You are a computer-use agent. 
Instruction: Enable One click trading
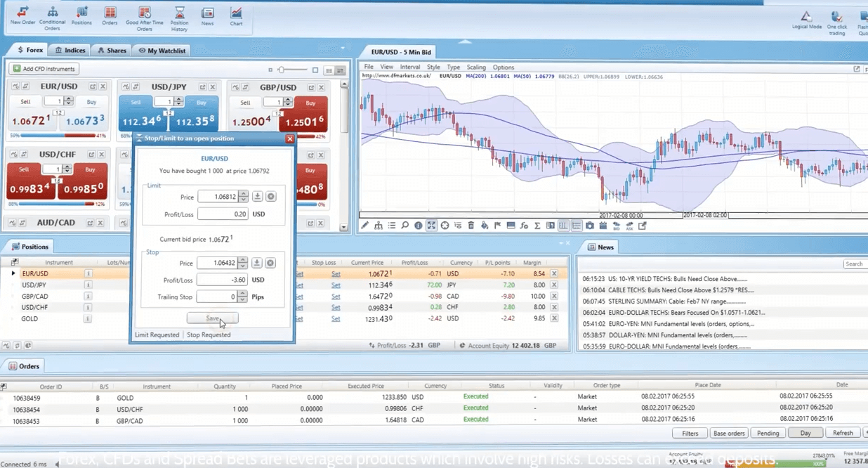(x=837, y=18)
